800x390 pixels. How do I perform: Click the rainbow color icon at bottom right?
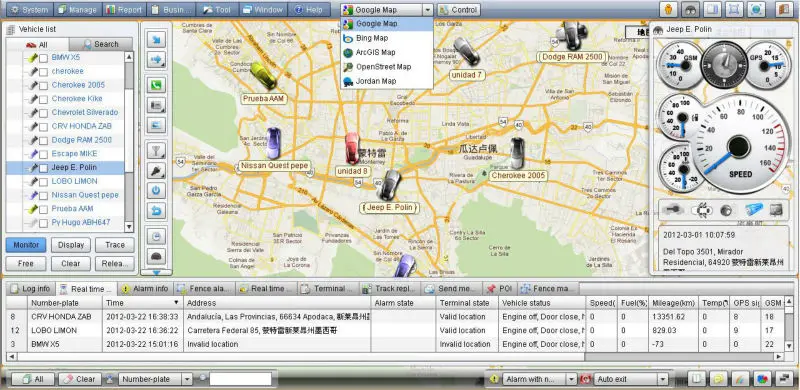coord(740,379)
